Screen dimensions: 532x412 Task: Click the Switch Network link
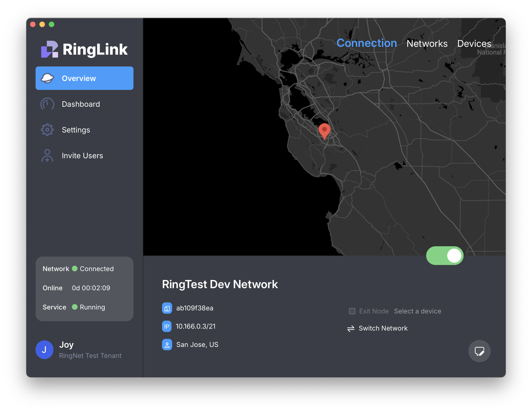383,328
